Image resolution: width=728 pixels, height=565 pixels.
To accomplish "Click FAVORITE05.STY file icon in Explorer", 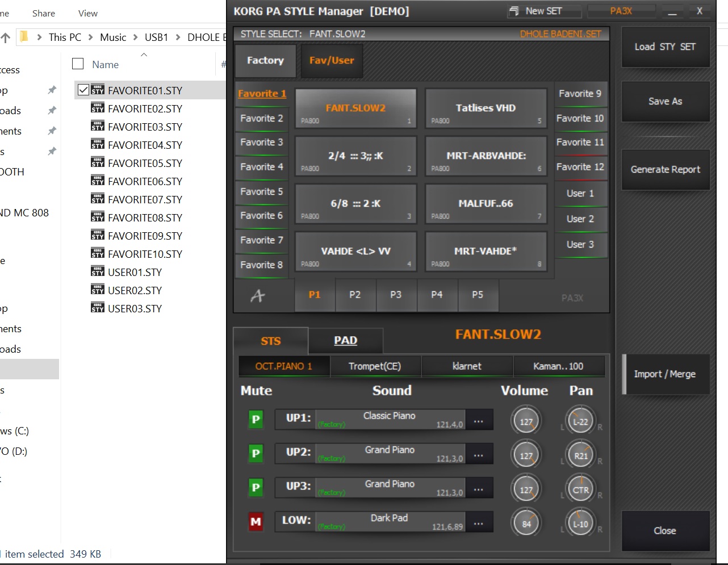I will [98, 163].
